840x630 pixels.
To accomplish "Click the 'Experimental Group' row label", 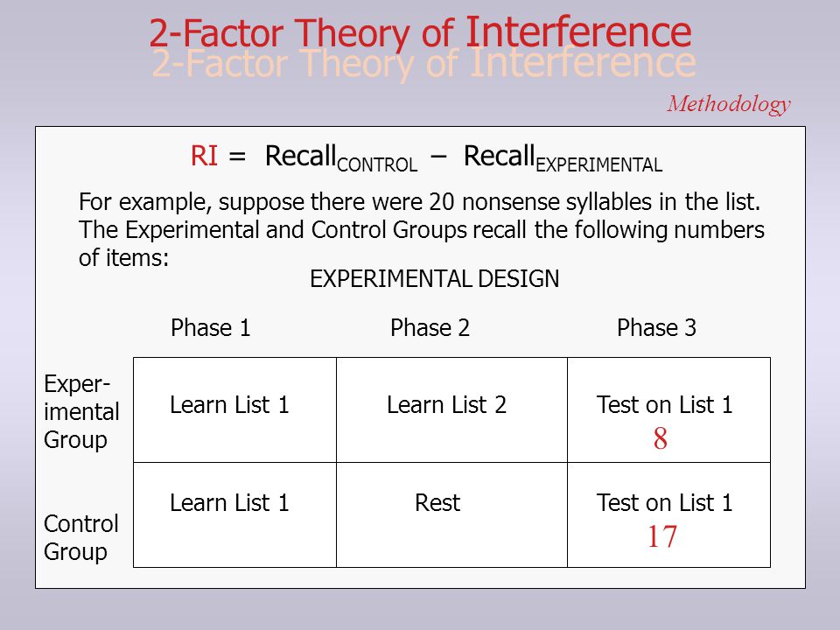I will tap(81, 411).
